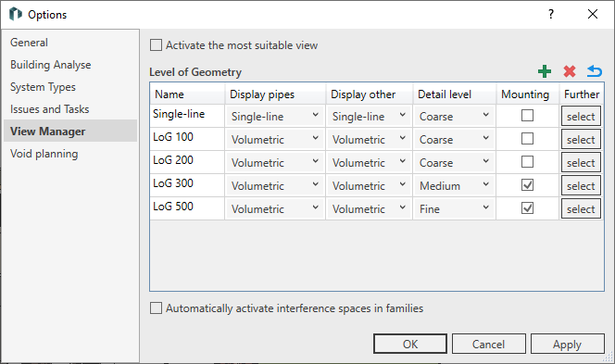Open the Void planning options page
Image resolution: width=615 pixels, height=364 pixels.
pos(70,154)
